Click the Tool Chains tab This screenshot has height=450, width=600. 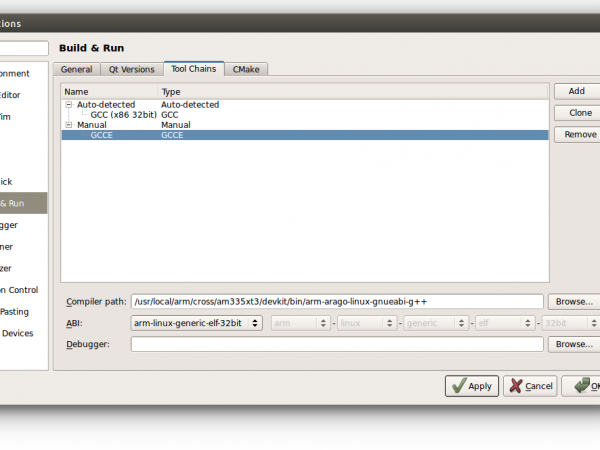195,69
